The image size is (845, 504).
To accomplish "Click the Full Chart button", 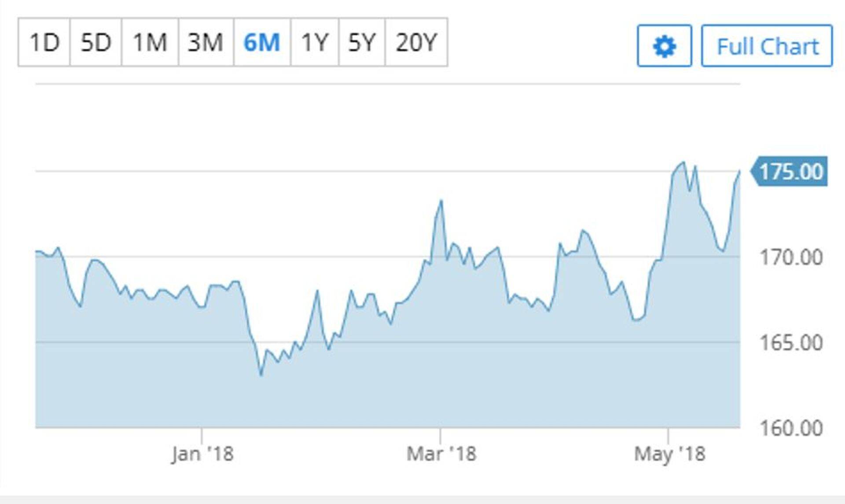I will pos(767,46).
